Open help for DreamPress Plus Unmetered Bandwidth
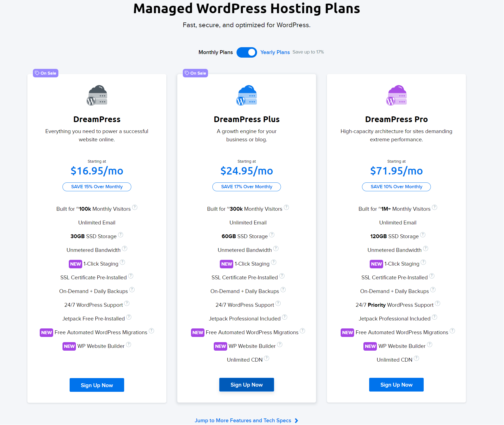The width and height of the screenshot is (504, 425). tap(276, 248)
